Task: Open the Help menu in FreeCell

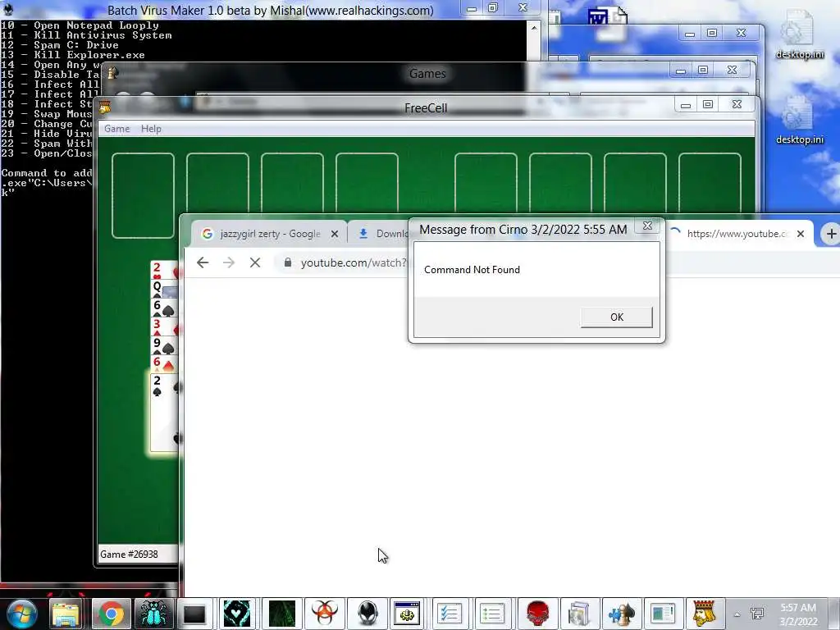Action: 151,129
